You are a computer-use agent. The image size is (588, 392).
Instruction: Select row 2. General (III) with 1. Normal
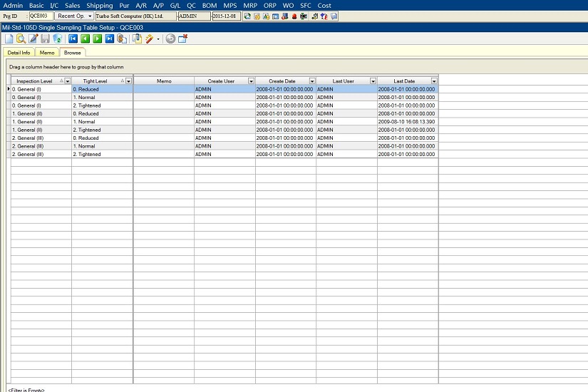[x=225, y=146]
